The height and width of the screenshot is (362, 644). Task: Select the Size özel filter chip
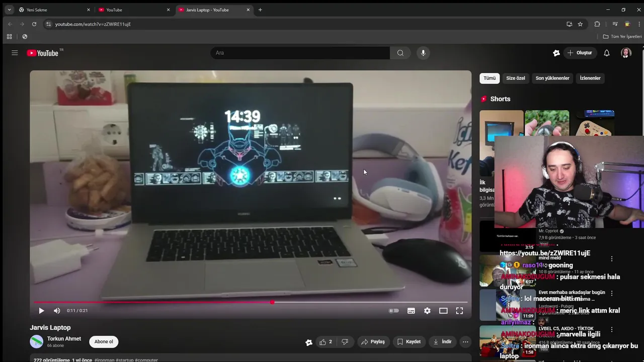515,78
